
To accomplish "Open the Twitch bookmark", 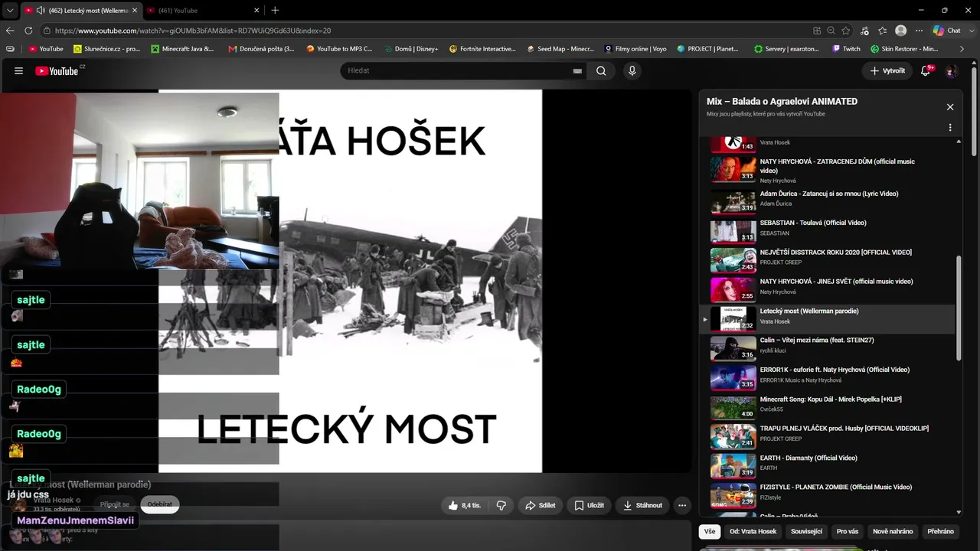I will 846,49.
